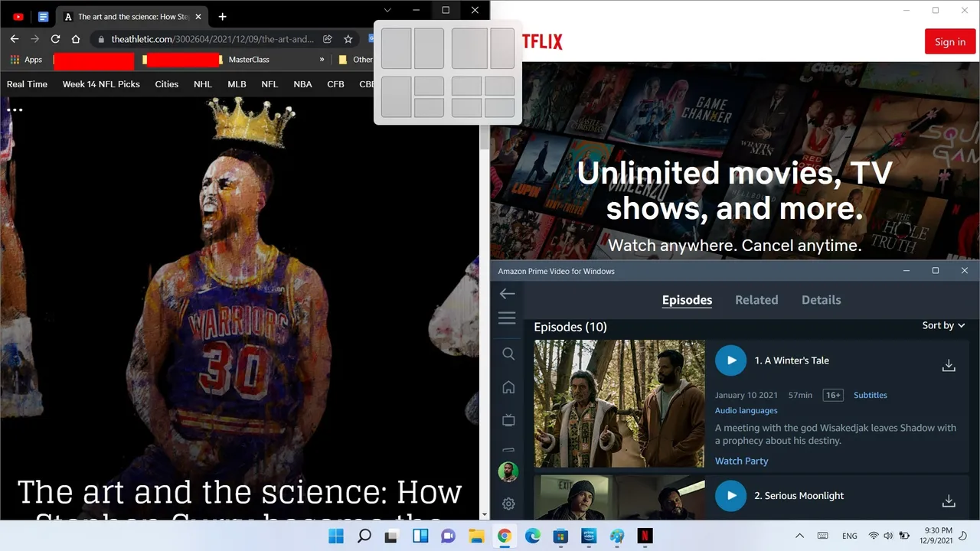980x551 pixels.
Task: Open the Cities menu
Action: (166, 84)
